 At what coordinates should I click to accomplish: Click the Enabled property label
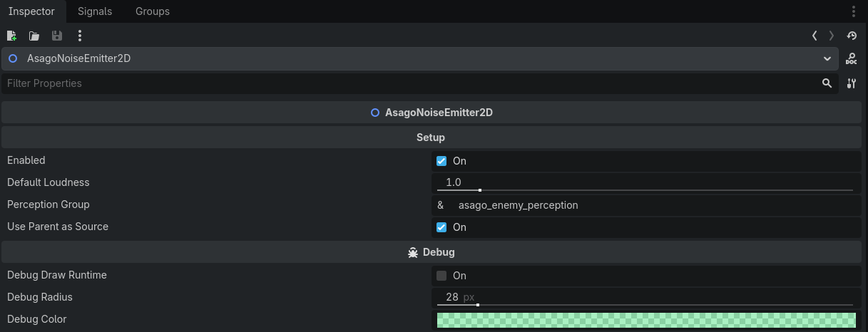[26, 160]
